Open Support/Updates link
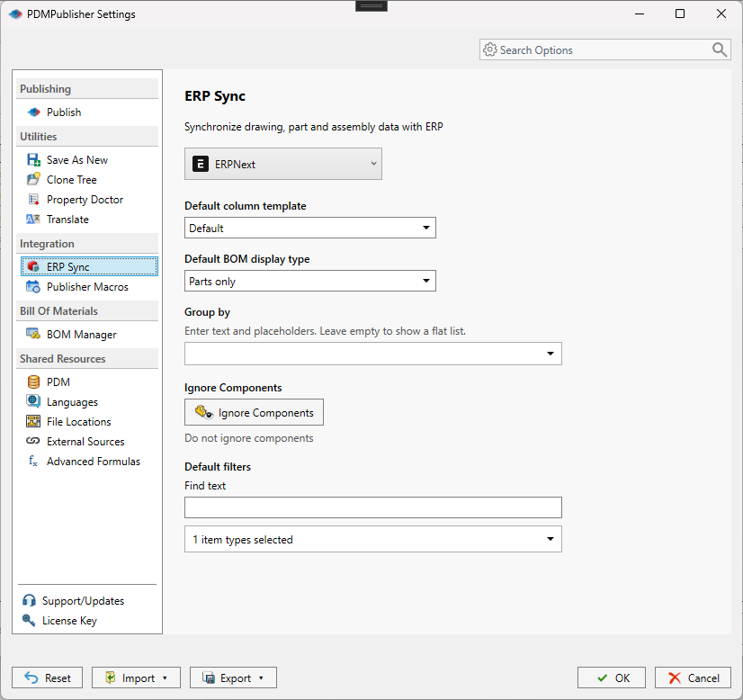Image resolution: width=743 pixels, height=700 pixels. pos(83,601)
